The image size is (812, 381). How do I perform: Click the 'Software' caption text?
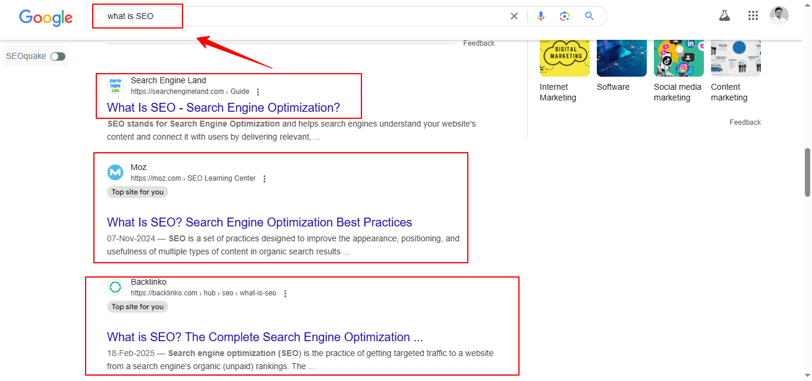pos(613,87)
